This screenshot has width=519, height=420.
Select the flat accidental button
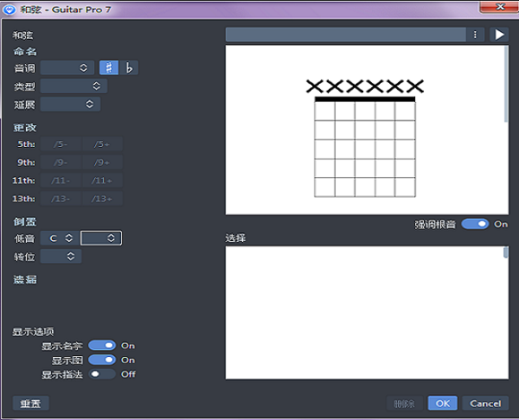(129, 67)
